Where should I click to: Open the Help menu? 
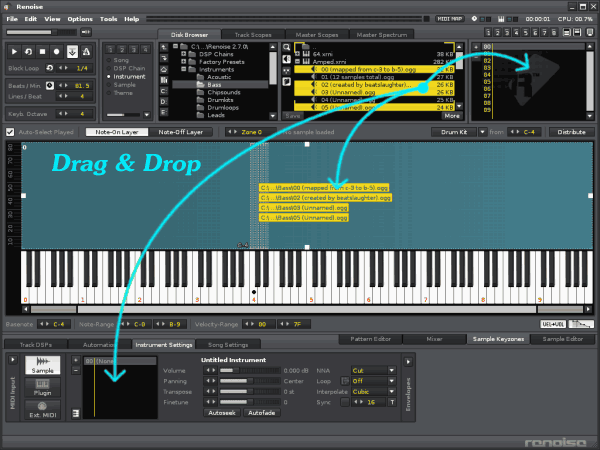(x=131, y=19)
